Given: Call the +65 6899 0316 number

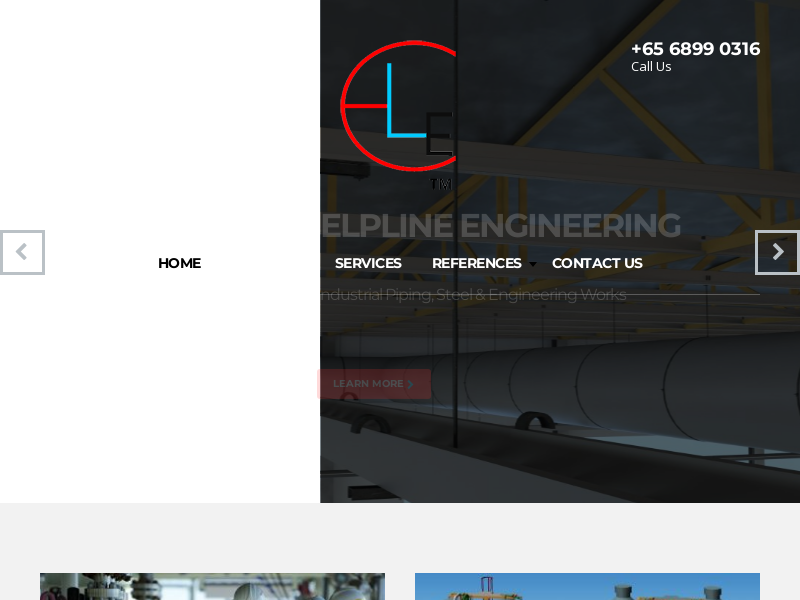Looking at the screenshot, I should coord(695,48).
